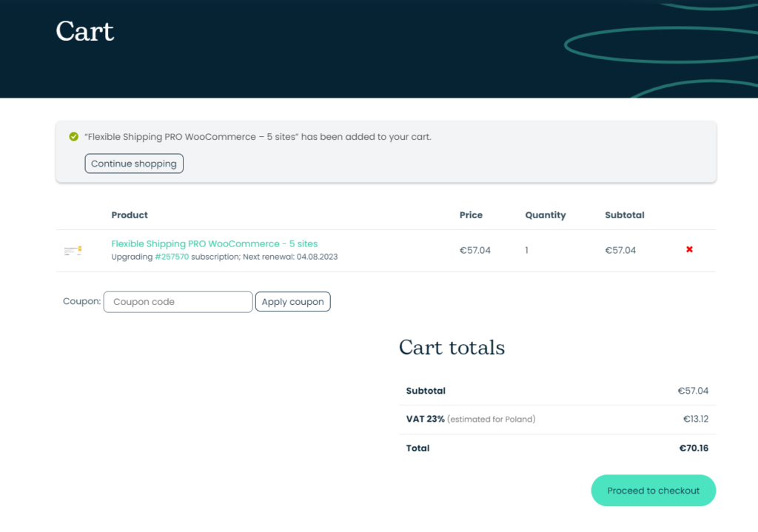Click the quantity value 1

[x=526, y=250]
